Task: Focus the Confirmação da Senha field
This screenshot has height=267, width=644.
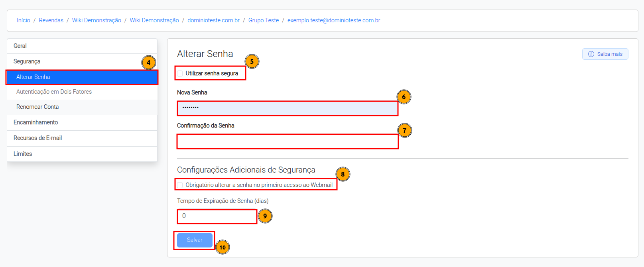Action: pyautogui.click(x=288, y=141)
